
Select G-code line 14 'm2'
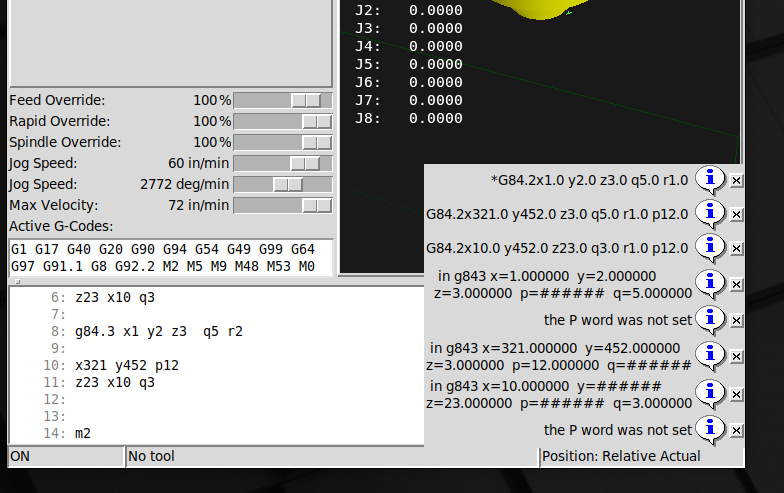coord(83,434)
